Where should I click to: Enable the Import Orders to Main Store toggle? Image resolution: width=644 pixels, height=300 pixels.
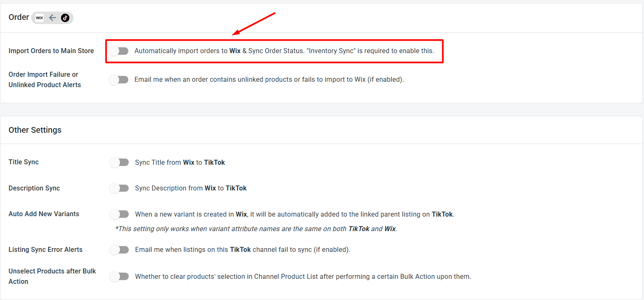[119, 51]
